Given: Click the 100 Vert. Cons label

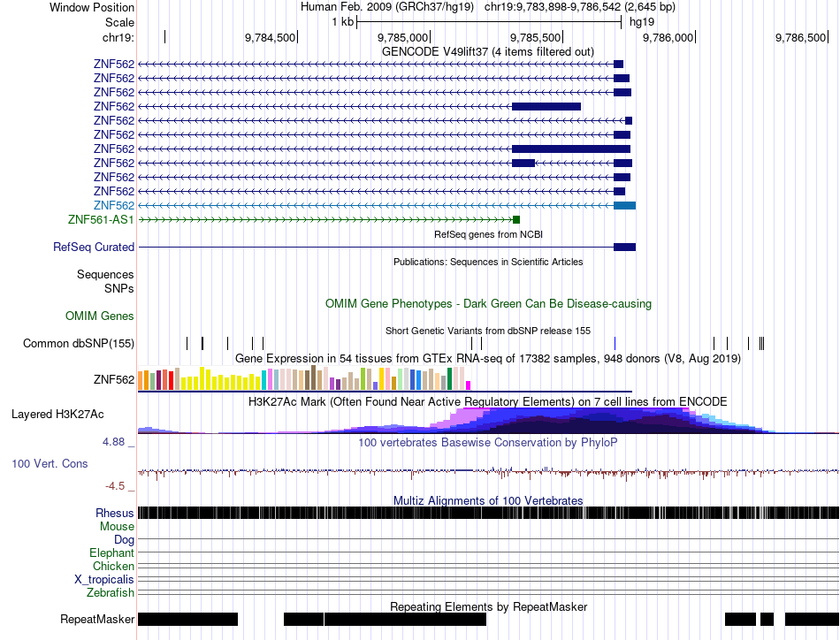Looking at the screenshot, I should coord(50,464).
